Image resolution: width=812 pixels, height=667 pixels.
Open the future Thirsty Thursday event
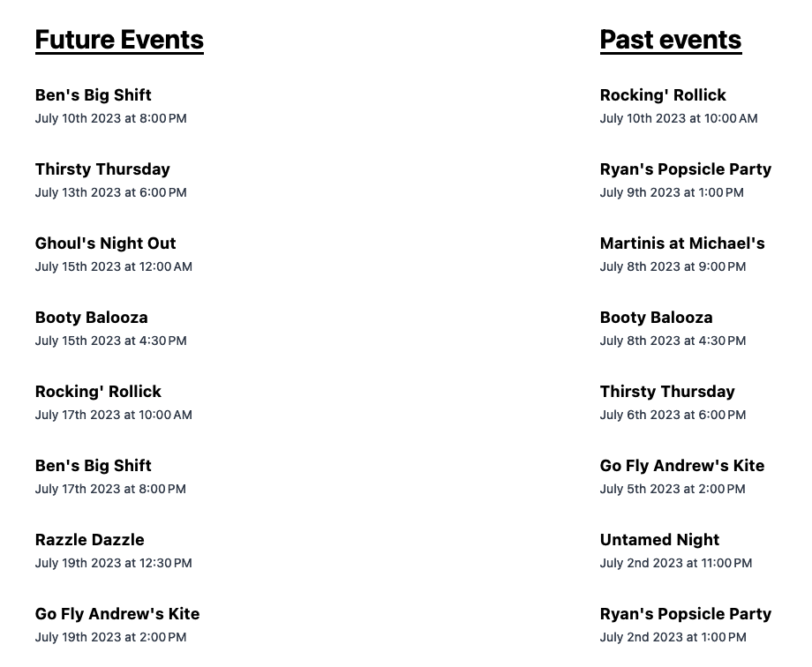point(102,169)
